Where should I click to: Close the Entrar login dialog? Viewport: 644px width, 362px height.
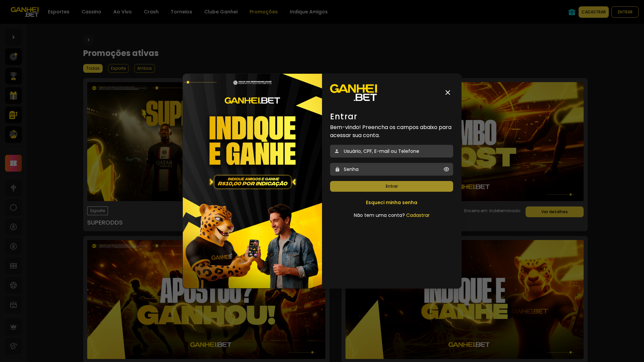448,93
